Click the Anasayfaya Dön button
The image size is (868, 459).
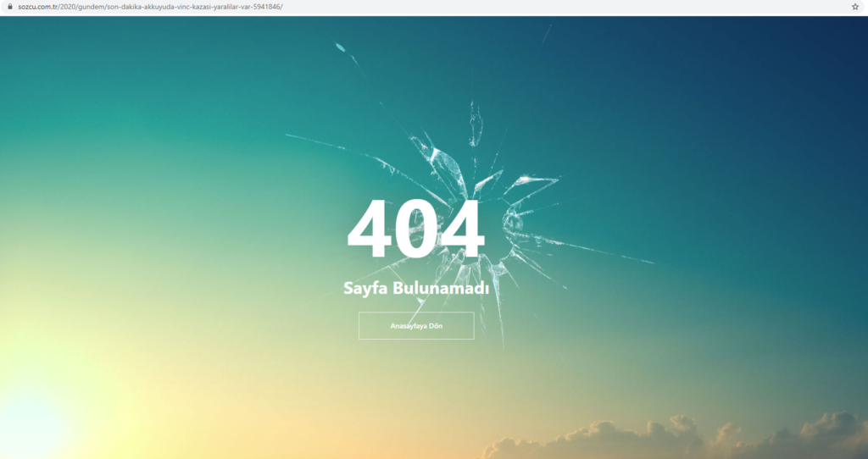[416, 326]
